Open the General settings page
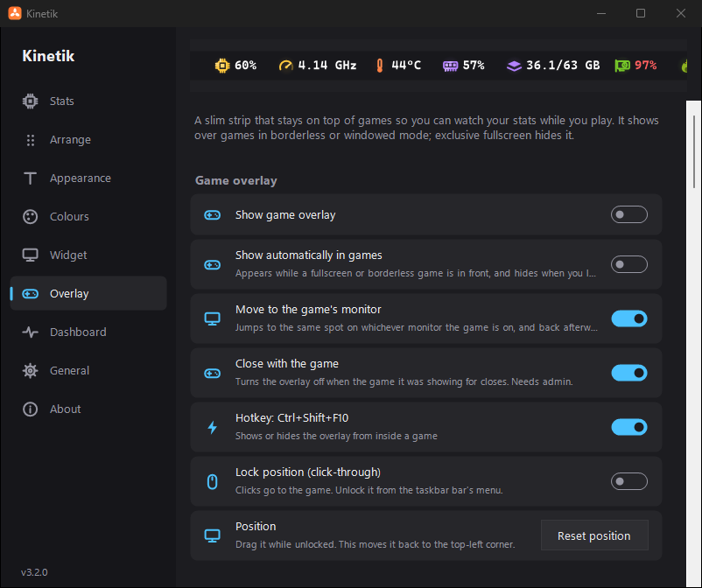The image size is (702, 588). (88, 370)
